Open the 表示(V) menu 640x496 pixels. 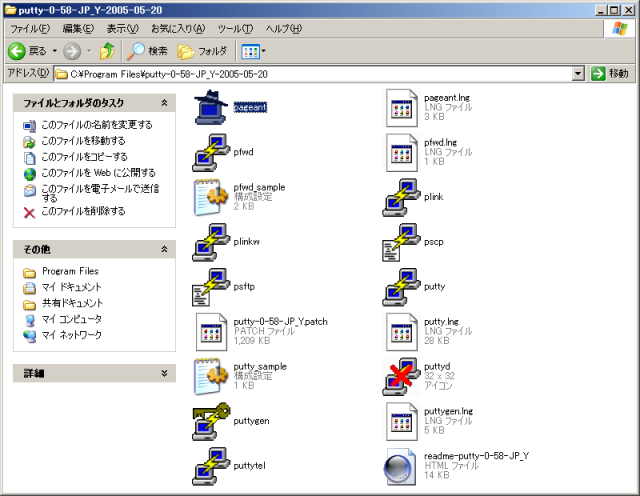pyautogui.click(x=123, y=28)
